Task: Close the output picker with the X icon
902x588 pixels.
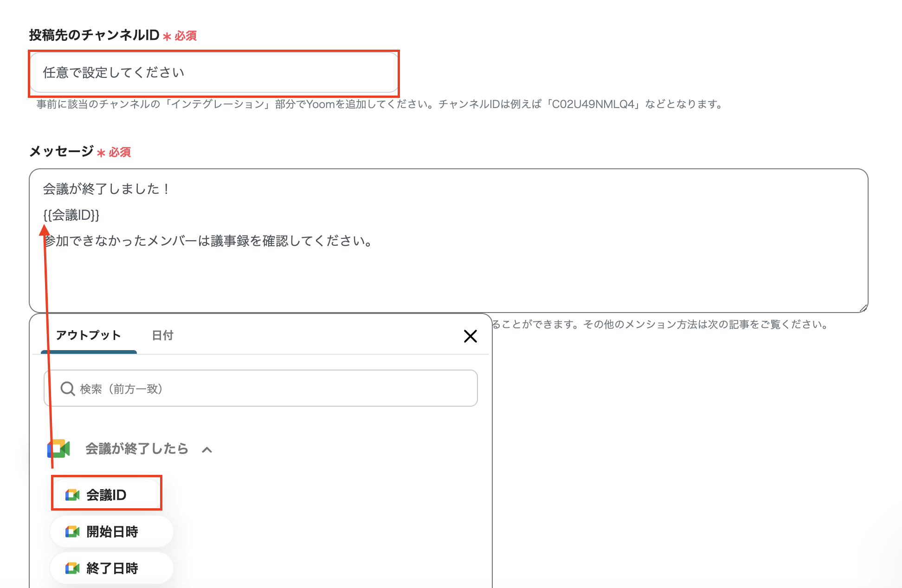Action: tap(470, 336)
